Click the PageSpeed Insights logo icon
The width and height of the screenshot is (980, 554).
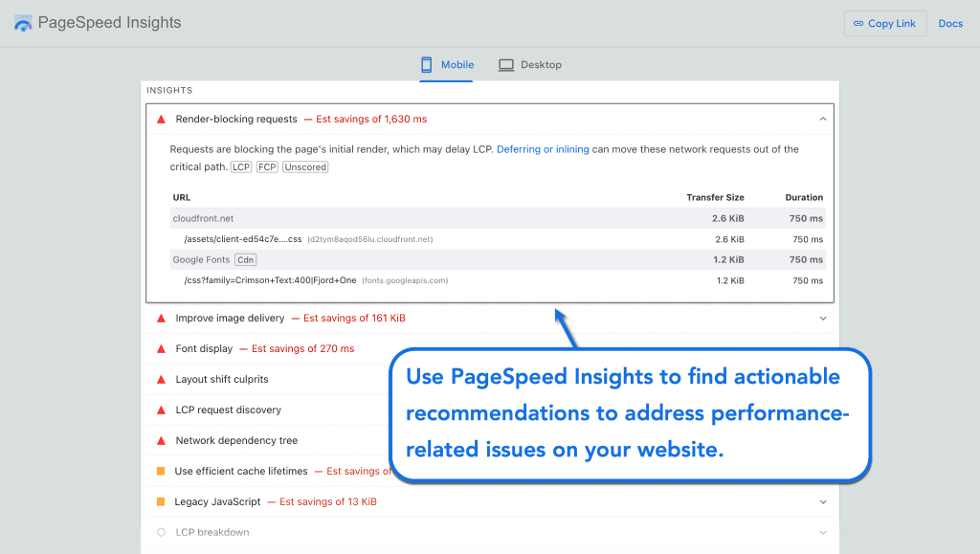point(23,23)
